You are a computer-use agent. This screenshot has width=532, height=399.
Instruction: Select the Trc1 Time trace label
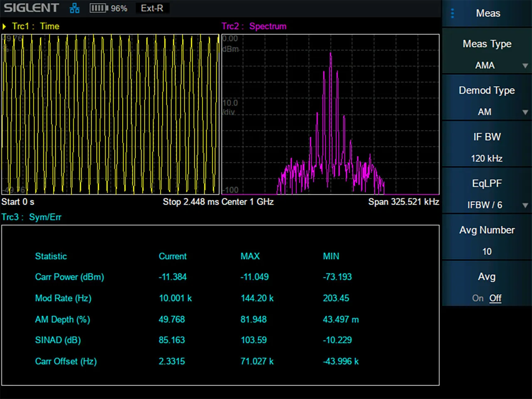click(35, 26)
